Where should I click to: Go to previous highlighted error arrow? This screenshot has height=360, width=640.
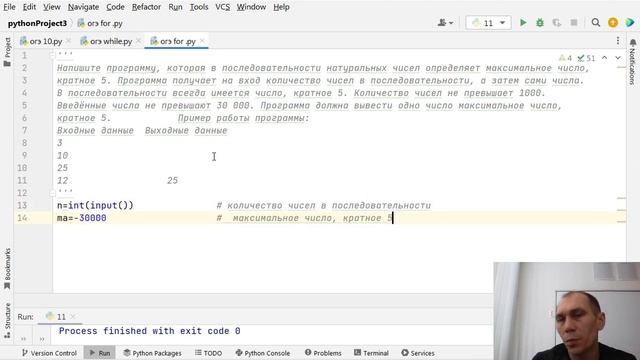(604, 58)
